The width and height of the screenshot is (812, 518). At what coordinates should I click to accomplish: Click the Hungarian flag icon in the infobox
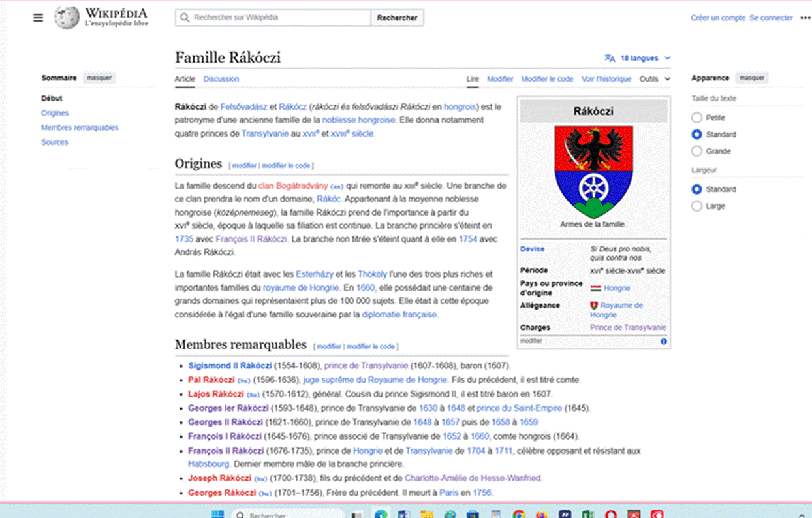click(595, 288)
